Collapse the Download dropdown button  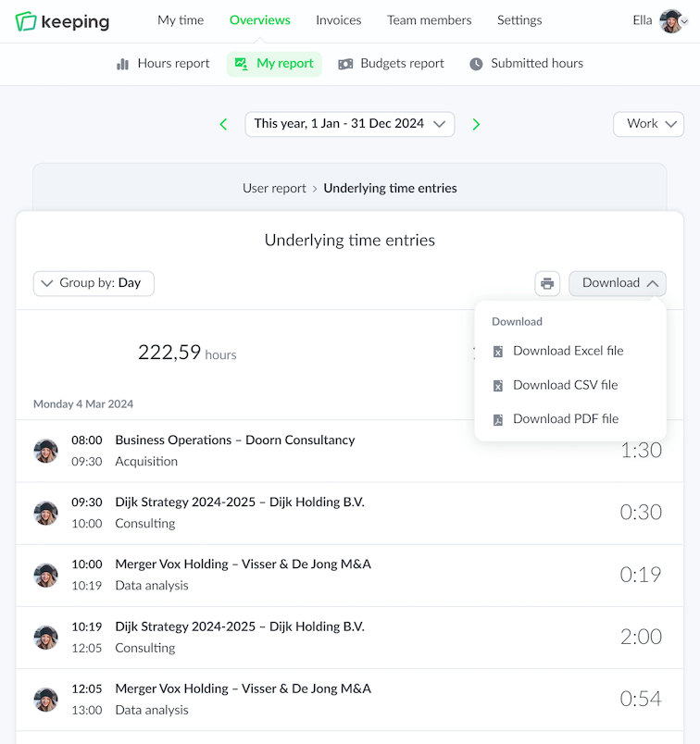tap(618, 284)
